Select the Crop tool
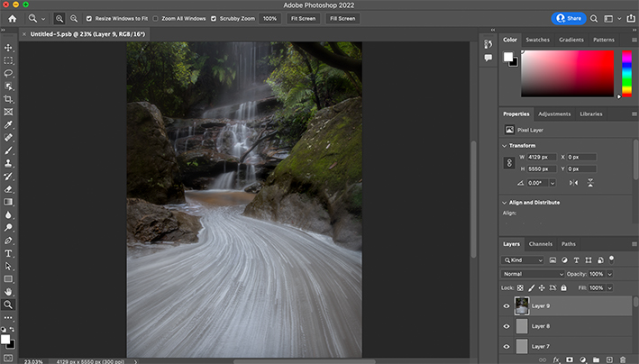This screenshot has height=364, width=639. [9, 99]
